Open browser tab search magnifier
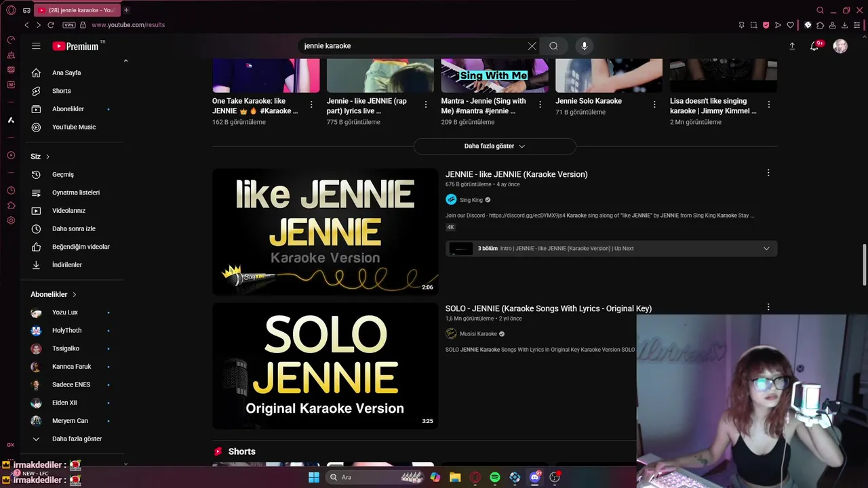Image resolution: width=868 pixels, height=488 pixels. [821, 10]
